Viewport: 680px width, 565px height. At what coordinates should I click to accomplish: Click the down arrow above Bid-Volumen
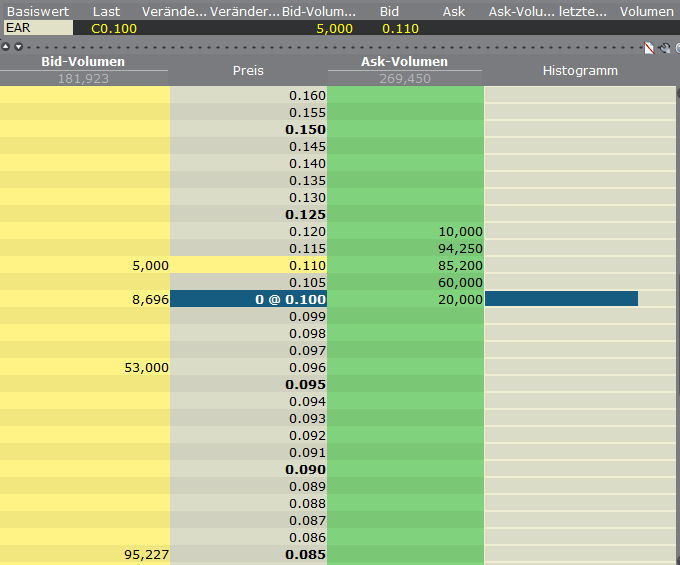(x=18, y=47)
